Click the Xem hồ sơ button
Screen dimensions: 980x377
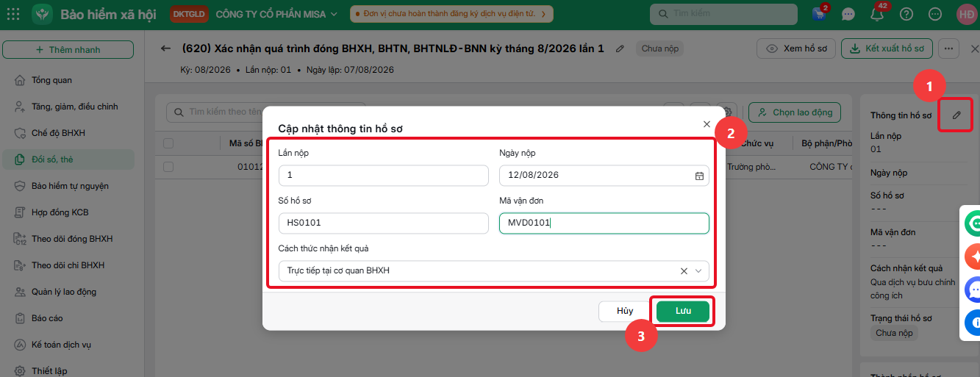[x=796, y=49]
